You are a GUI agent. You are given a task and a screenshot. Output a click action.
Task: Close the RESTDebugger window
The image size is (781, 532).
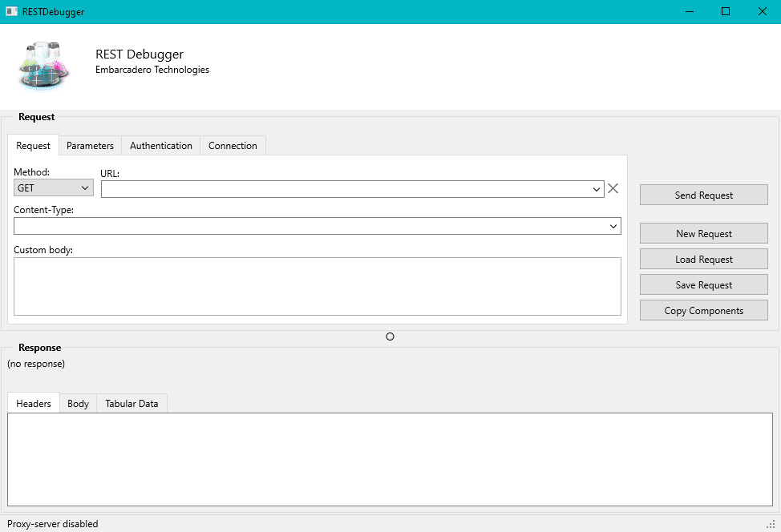click(762, 11)
